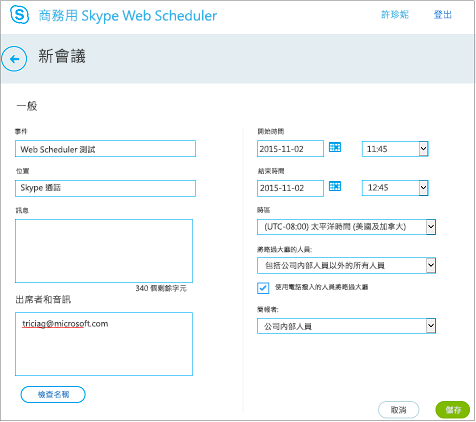Open the presenter 公司內部人員 dropdown
Image resolution: width=476 pixels, height=422 pixels.
(346, 326)
